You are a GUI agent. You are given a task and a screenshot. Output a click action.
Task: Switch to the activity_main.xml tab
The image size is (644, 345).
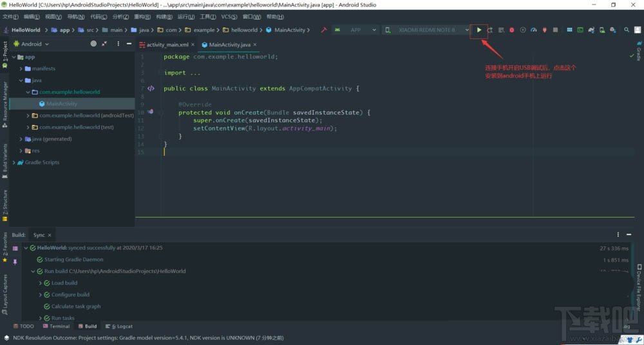[166, 44]
